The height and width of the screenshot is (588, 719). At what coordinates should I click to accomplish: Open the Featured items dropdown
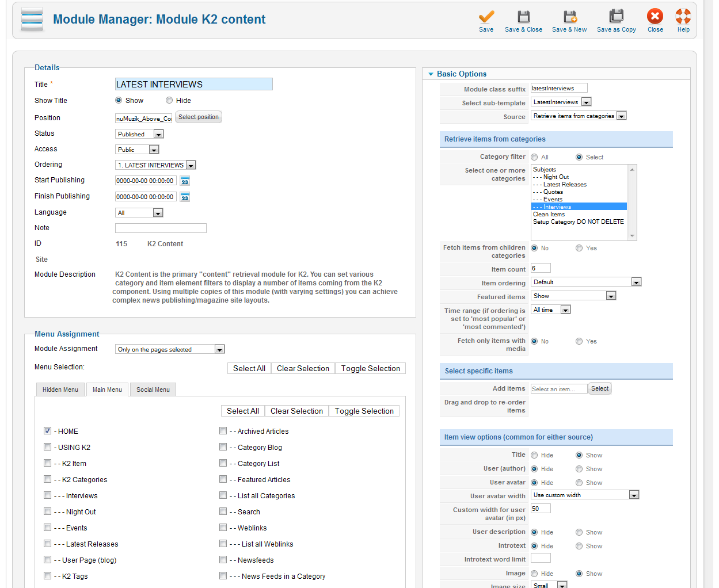[x=573, y=296]
